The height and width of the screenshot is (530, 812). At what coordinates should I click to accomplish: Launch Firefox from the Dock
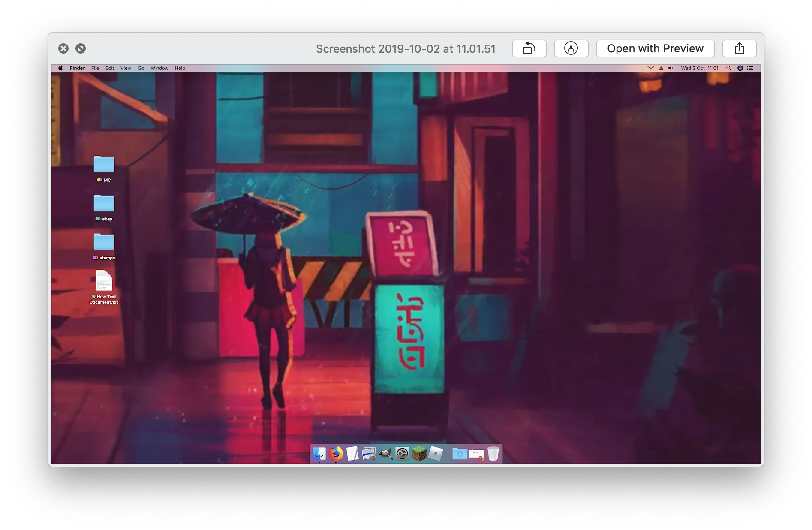(x=336, y=453)
